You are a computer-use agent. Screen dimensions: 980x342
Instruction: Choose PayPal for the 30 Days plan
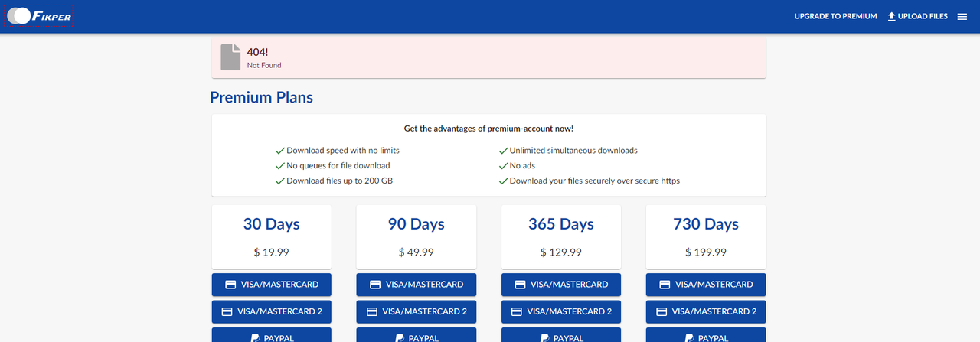tap(272, 335)
